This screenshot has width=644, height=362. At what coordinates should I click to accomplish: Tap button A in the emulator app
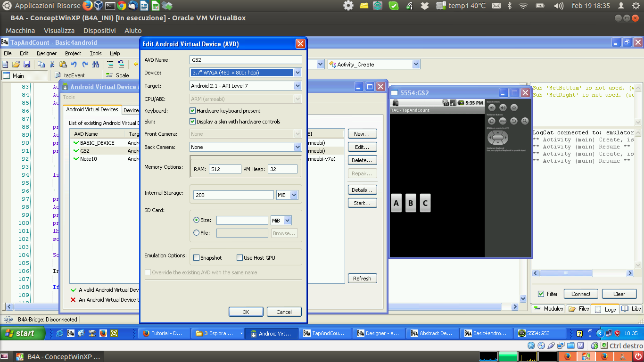click(396, 203)
